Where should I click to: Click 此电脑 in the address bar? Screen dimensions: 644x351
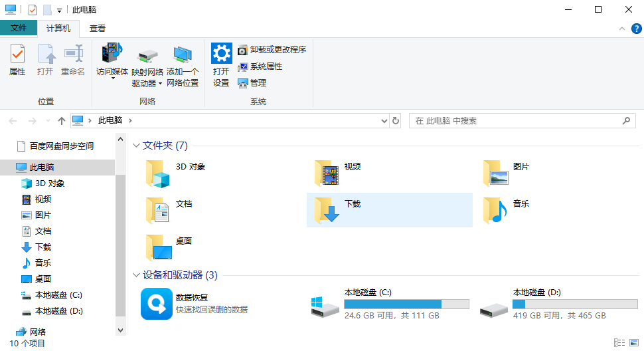110,120
